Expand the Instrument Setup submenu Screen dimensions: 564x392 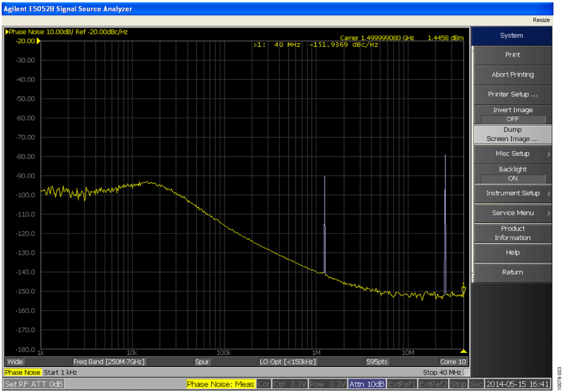pyautogui.click(x=513, y=193)
